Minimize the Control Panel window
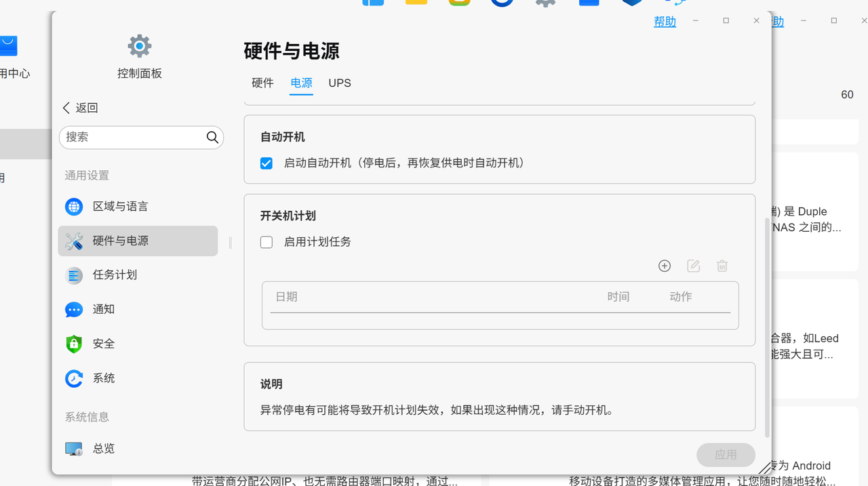This screenshot has height=486, width=868. pyautogui.click(x=695, y=21)
